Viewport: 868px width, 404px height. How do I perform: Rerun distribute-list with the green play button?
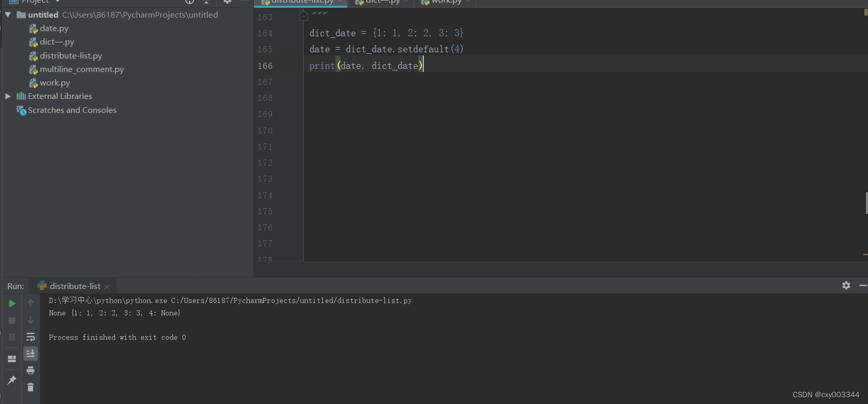[12, 304]
